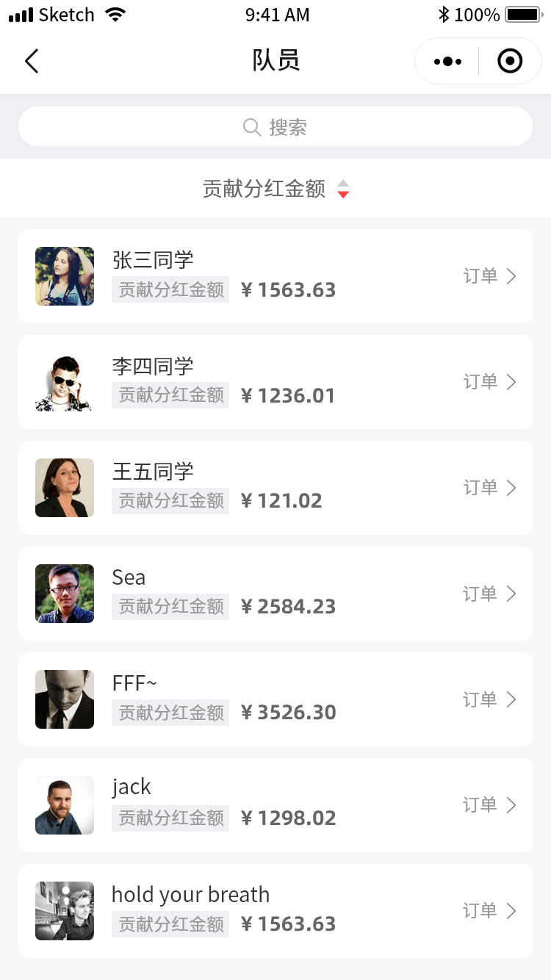Tap the back arrow icon
Viewport: 551px width, 980px height.
pos(32,61)
